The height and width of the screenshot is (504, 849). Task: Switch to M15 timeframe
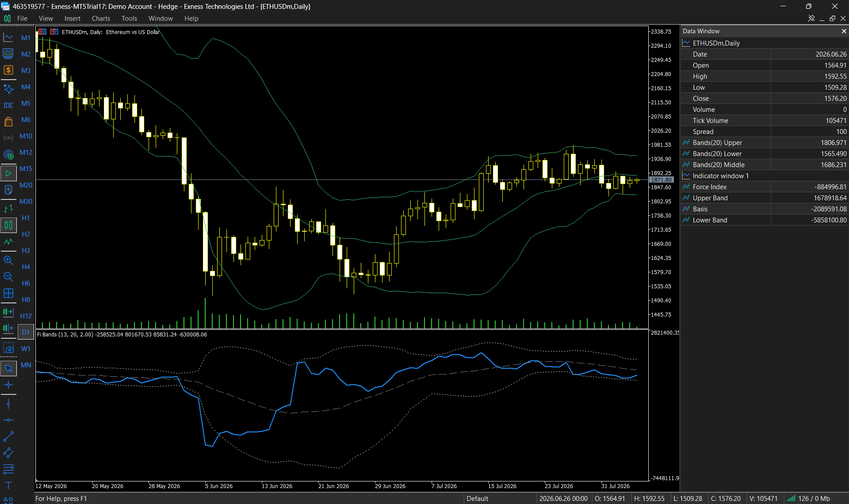point(26,169)
